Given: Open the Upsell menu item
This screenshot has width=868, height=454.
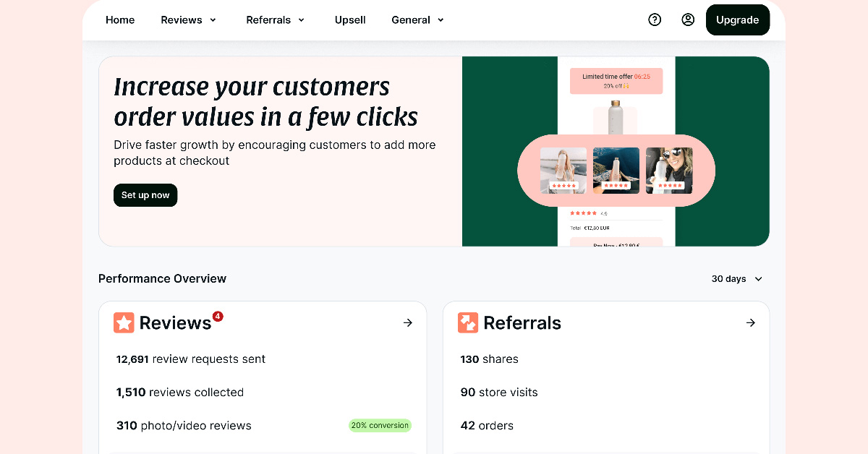Looking at the screenshot, I should pyautogui.click(x=350, y=20).
